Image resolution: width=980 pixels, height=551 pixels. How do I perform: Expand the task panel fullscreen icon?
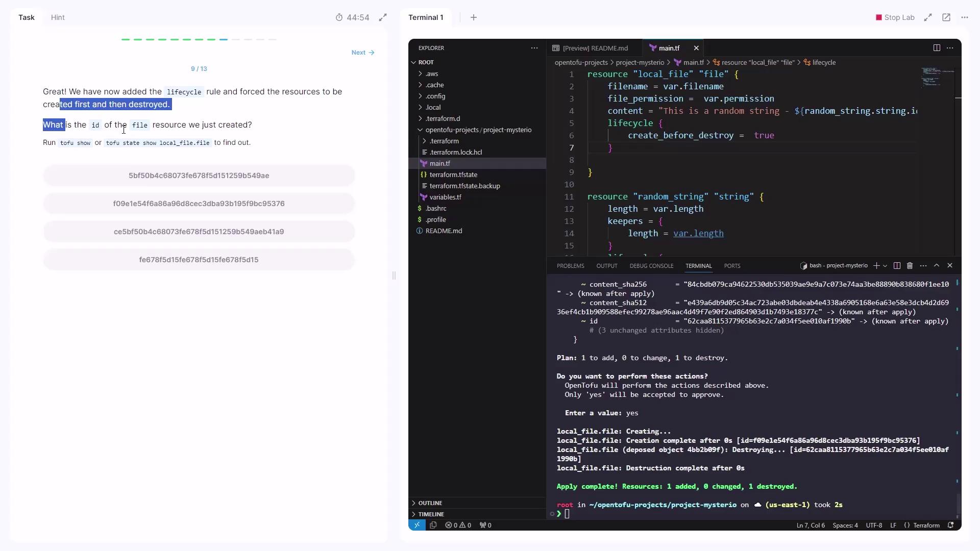(383, 17)
